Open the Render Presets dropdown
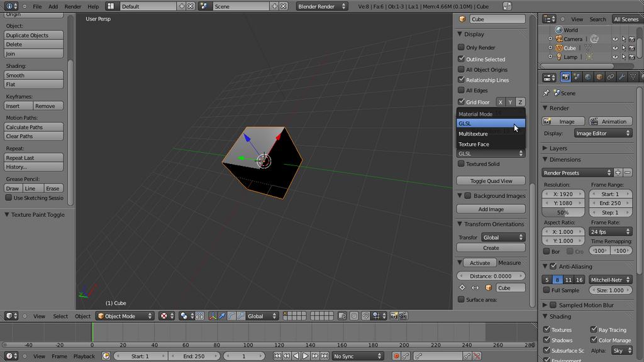Screen dimensions: 644x362 coord(577,173)
